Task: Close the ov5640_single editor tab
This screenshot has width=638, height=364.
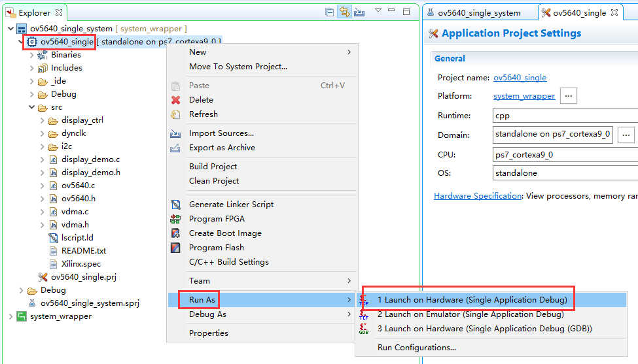Action: coord(614,12)
